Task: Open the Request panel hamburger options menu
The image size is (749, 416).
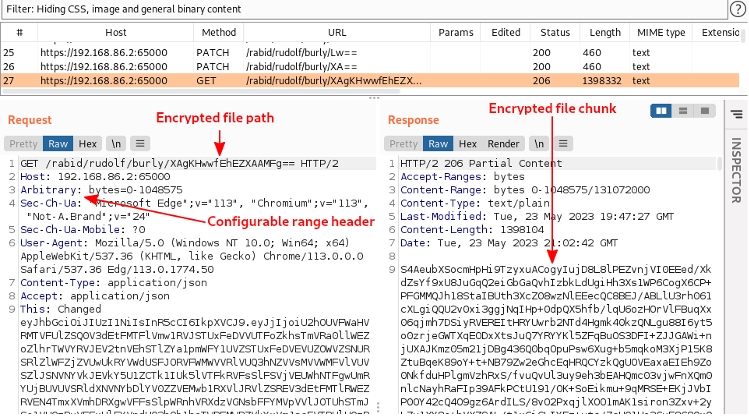Action: 142,143
